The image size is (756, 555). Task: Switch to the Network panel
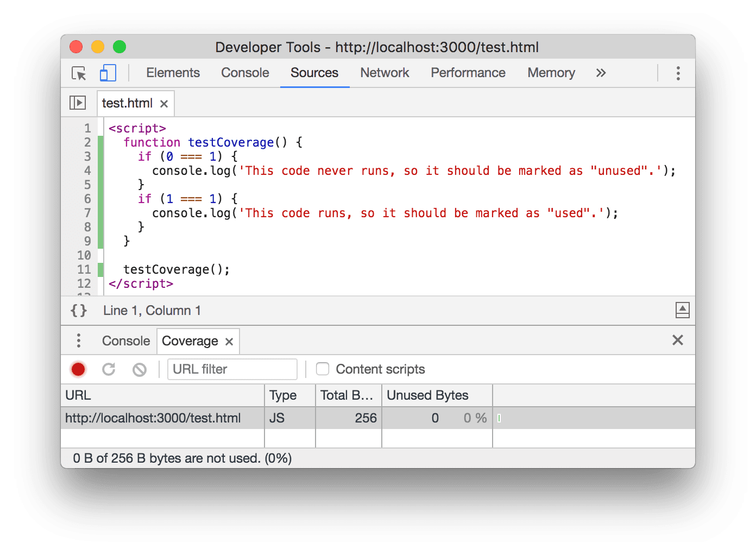click(x=385, y=72)
